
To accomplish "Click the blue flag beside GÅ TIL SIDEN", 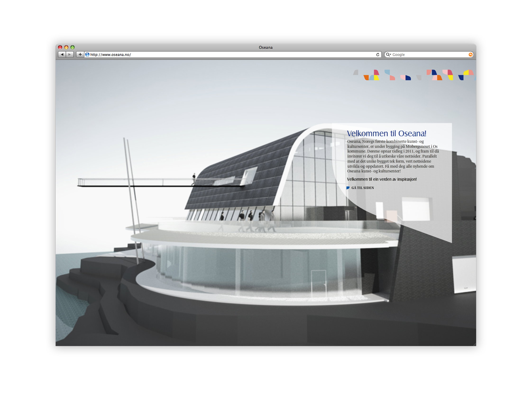I will 348,188.
